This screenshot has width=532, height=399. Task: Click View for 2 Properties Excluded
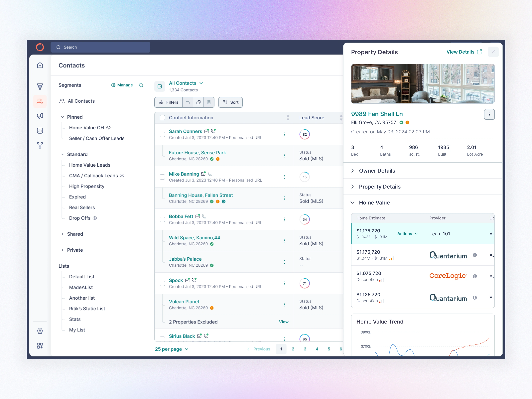click(x=284, y=322)
